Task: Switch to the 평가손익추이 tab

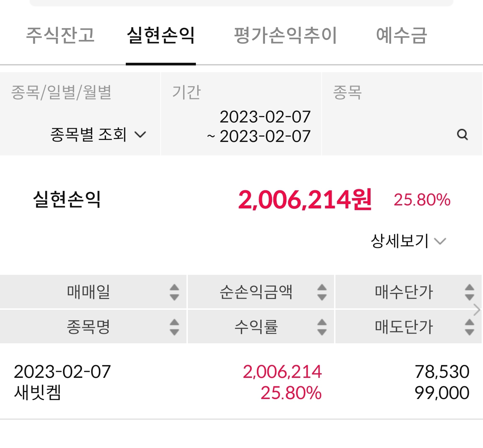Action: [x=285, y=35]
